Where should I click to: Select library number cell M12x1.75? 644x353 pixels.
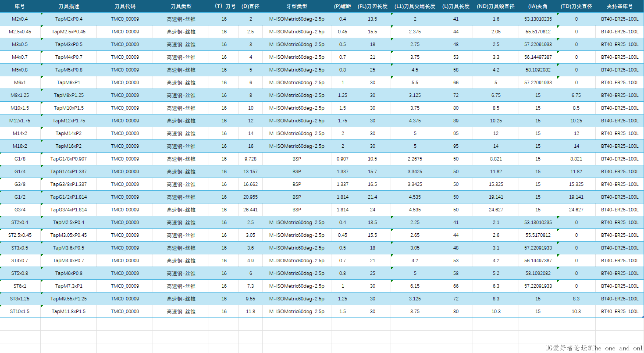(20, 121)
